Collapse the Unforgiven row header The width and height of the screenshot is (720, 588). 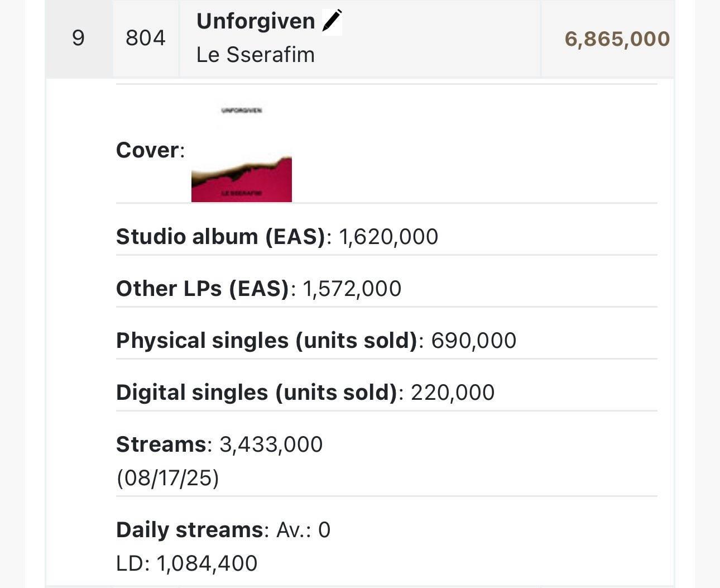[x=360, y=39]
